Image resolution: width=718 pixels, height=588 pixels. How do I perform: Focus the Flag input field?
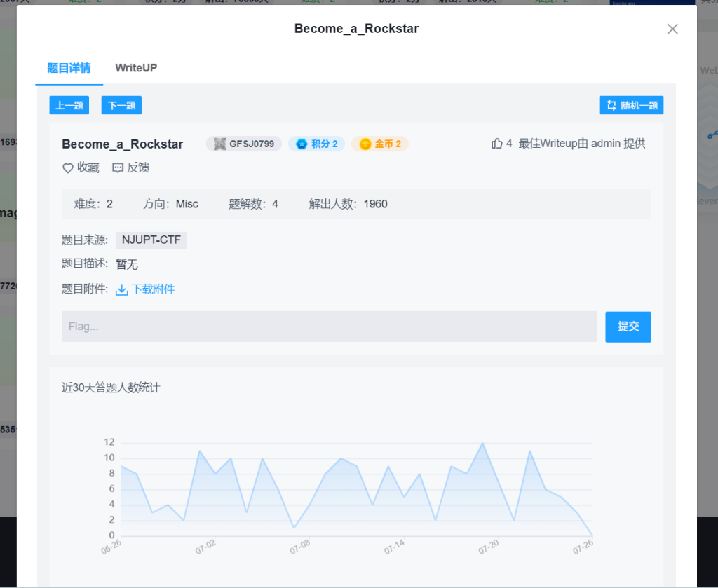pos(329,327)
